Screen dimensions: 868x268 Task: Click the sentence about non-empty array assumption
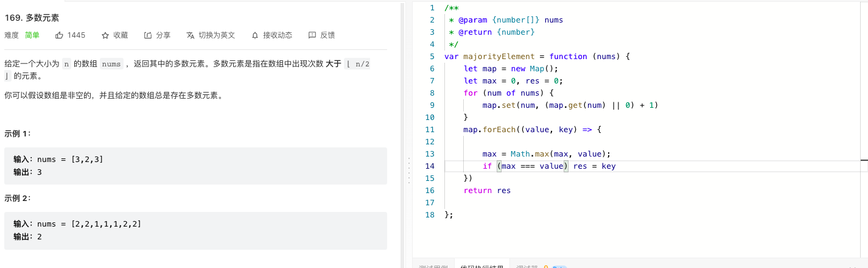(x=113, y=96)
